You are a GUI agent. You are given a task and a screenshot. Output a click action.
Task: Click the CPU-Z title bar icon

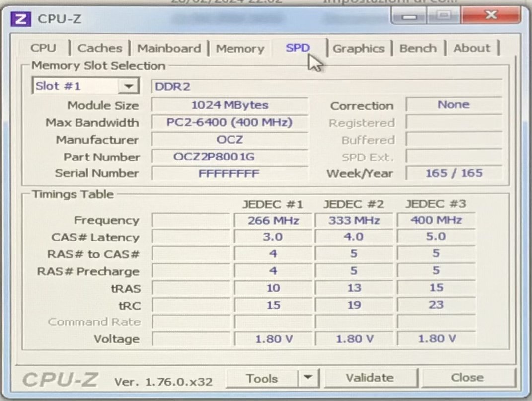pyautogui.click(x=20, y=19)
